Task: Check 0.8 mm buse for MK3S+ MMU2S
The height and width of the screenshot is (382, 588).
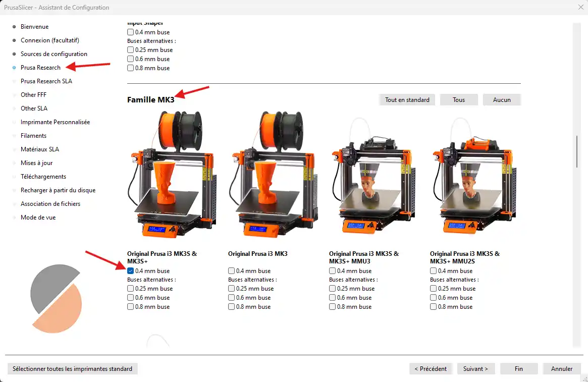Action: pyautogui.click(x=433, y=307)
